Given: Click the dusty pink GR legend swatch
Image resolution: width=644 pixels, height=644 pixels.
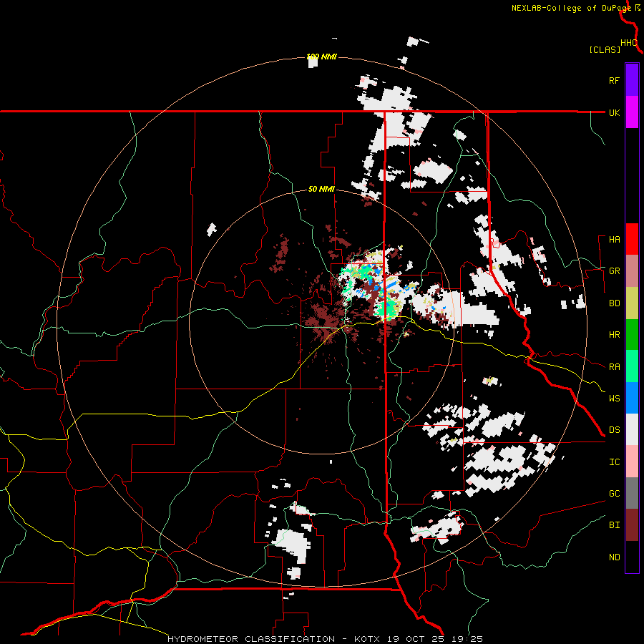Looking at the screenshot, I should pos(632,270).
